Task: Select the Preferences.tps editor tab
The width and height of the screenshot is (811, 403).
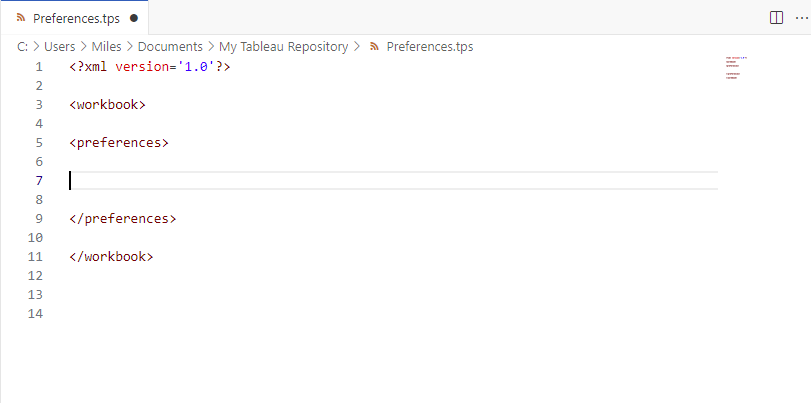Action: (76, 18)
